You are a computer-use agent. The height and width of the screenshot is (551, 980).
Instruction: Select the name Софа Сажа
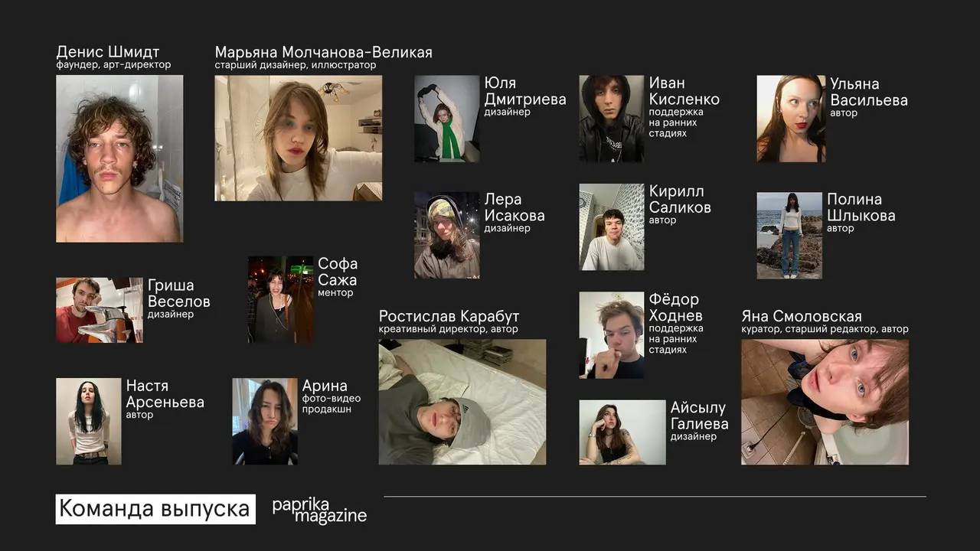(338, 272)
